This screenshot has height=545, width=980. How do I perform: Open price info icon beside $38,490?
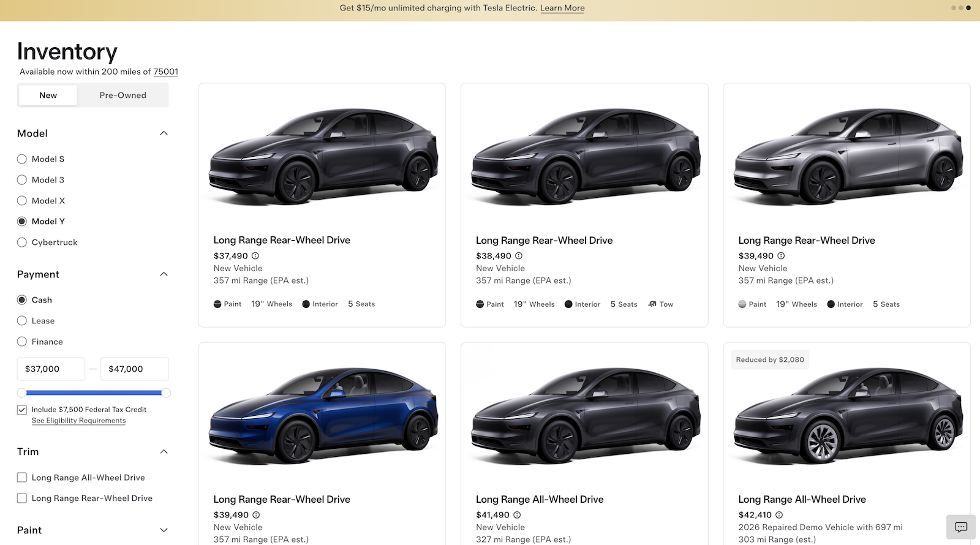[518, 256]
